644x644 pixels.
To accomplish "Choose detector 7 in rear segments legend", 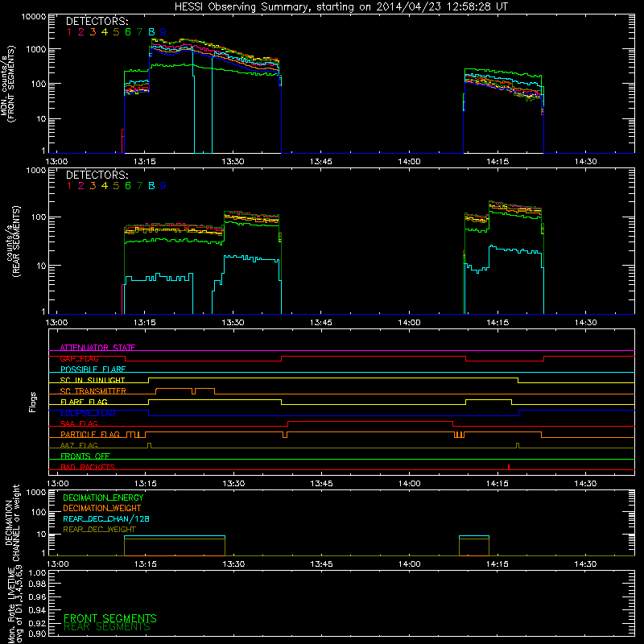I will click(x=139, y=186).
